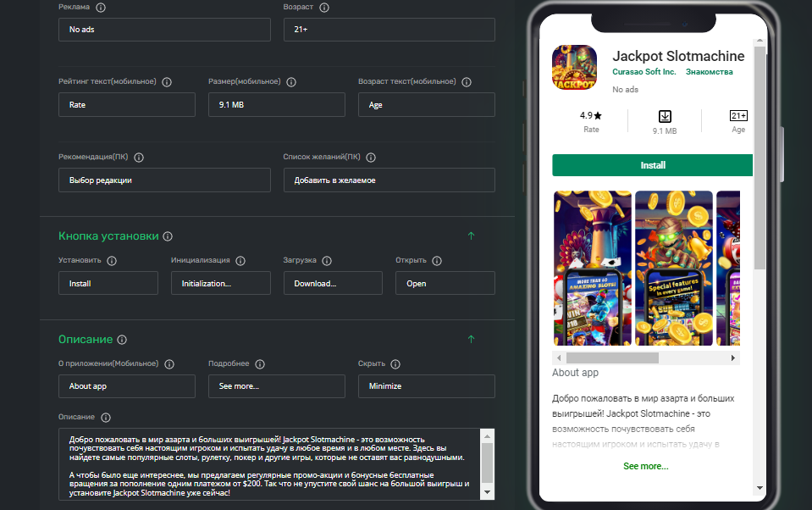Open second screenshot thumbnail with mummy

[x=674, y=268]
